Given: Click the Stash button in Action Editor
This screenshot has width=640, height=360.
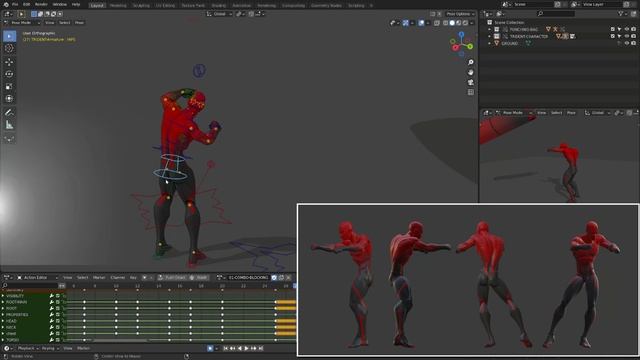Looking at the screenshot, I should click(x=198, y=278).
